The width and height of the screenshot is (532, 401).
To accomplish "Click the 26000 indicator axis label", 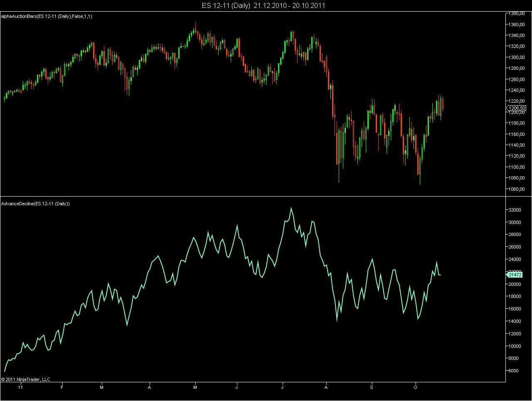I will [515, 247].
